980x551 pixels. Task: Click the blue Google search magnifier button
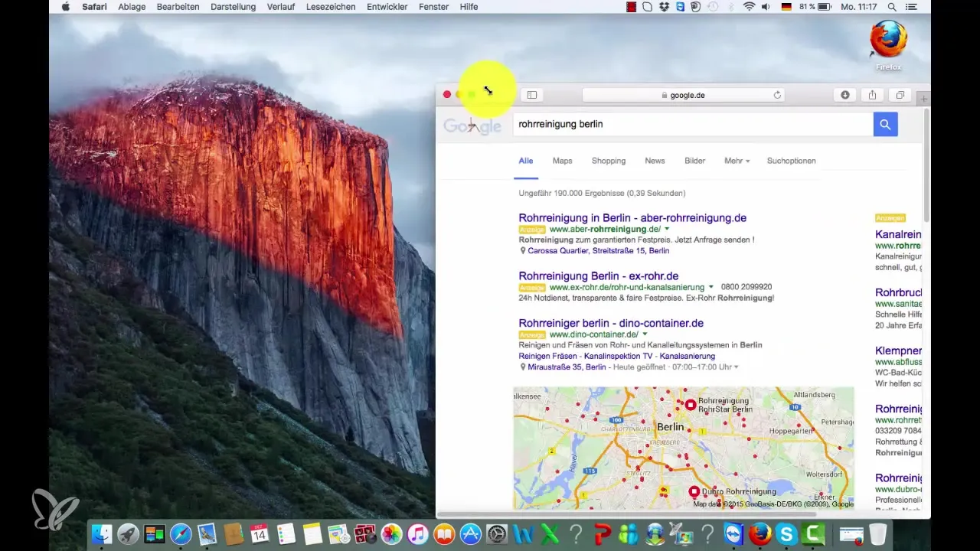[x=885, y=124]
